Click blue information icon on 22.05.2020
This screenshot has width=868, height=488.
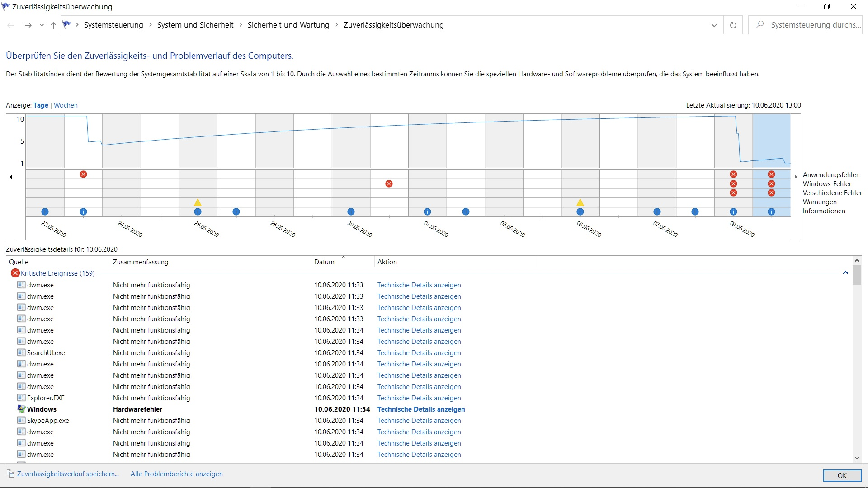coord(45,211)
